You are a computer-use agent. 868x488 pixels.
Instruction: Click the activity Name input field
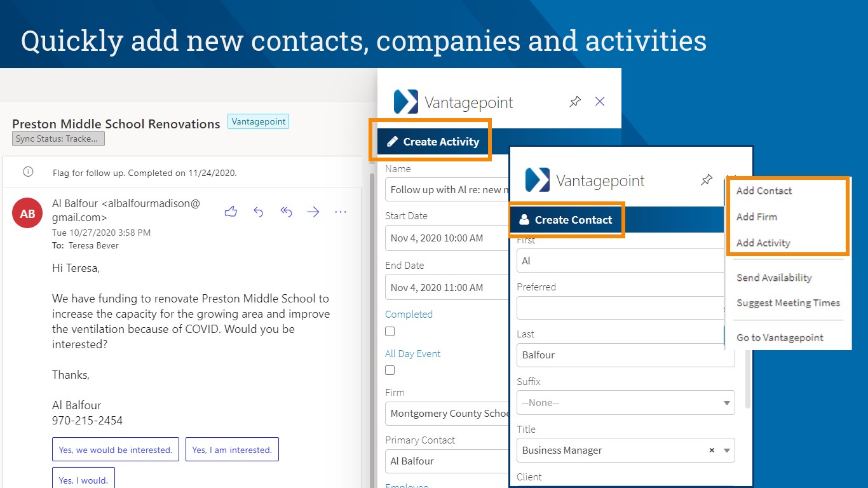coord(447,189)
